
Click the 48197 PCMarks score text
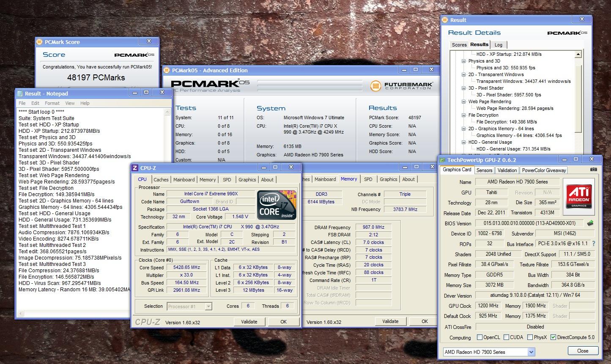coord(96,77)
